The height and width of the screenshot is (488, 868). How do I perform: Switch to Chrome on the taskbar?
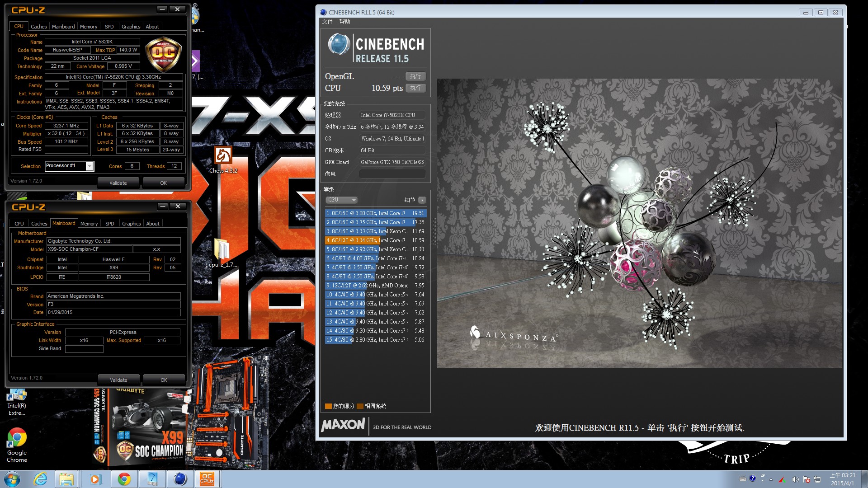tap(124, 479)
